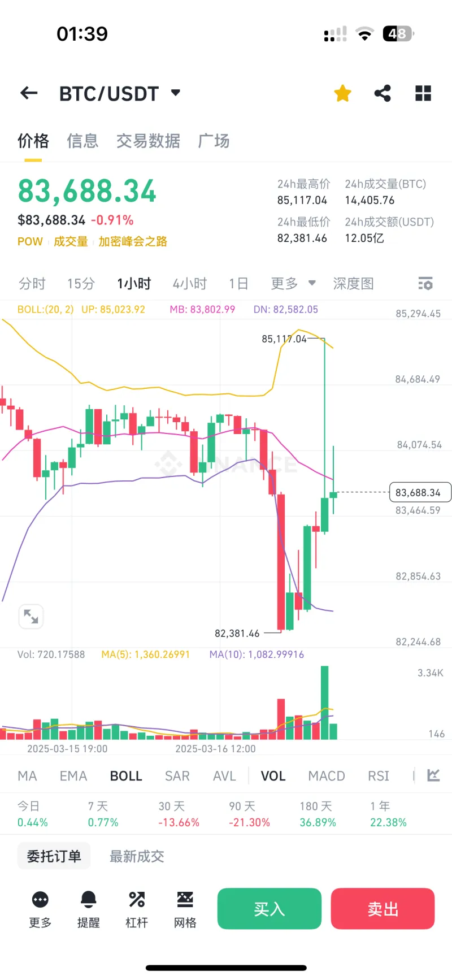The width and height of the screenshot is (452, 980).
Task: Select the 1日 timeframe
Action: [x=238, y=283]
